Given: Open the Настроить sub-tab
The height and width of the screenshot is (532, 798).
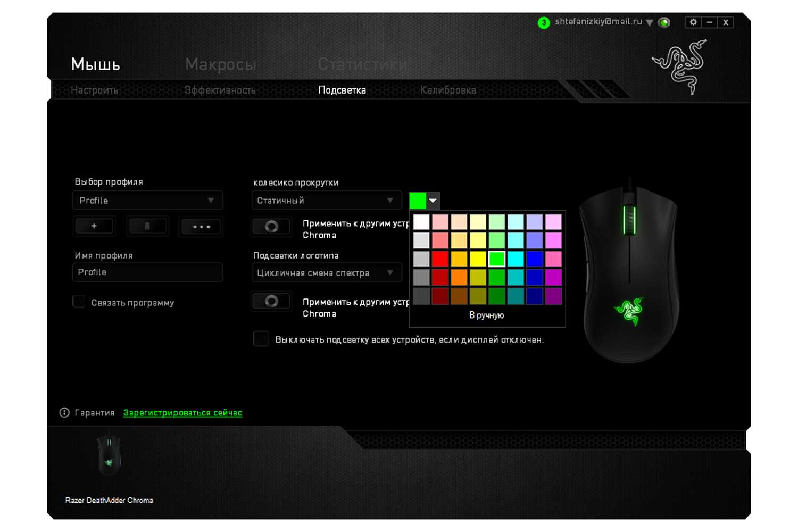Looking at the screenshot, I should click(x=95, y=90).
